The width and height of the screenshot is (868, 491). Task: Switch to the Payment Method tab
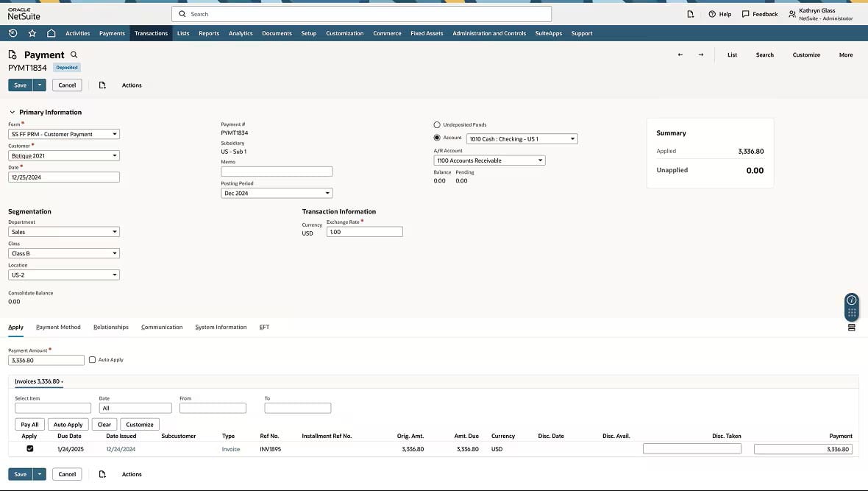click(58, 328)
